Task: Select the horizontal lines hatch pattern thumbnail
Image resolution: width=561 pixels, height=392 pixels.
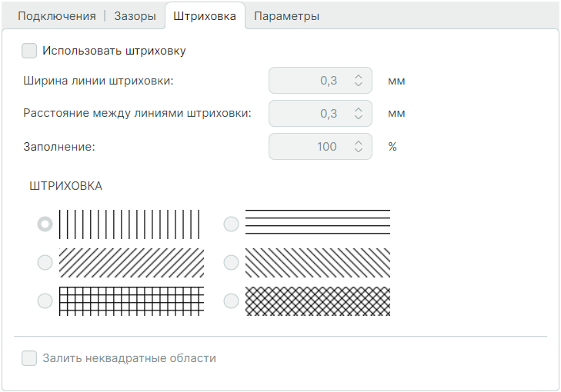Action: pos(317,223)
